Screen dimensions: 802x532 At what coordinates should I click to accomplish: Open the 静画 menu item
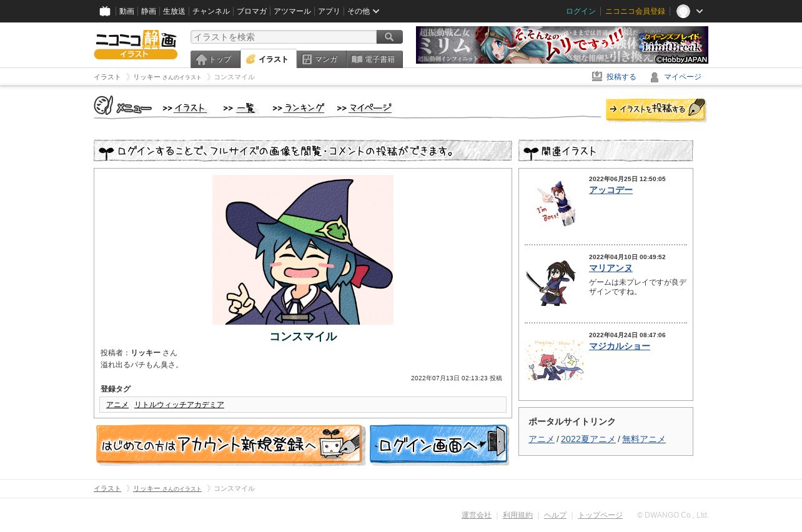(x=149, y=11)
